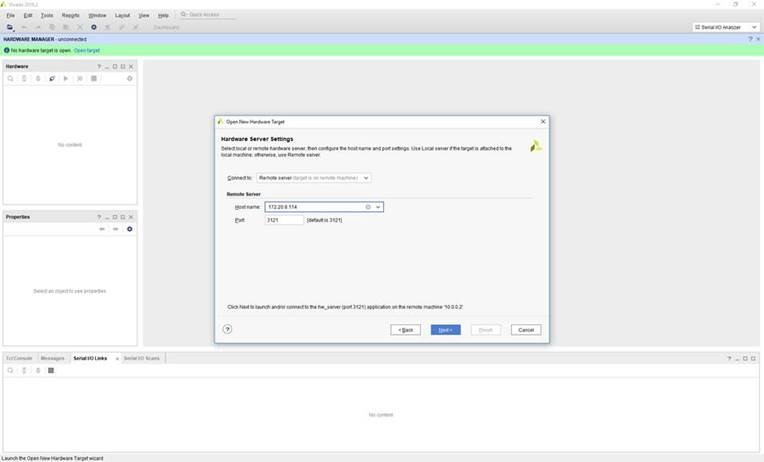Screen dimensions: 764x462
Task: Open the Window menu
Action: (97, 15)
